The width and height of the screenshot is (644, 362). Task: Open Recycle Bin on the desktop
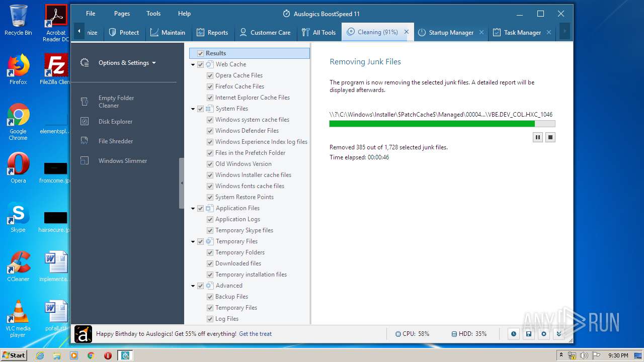pos(18,20)
